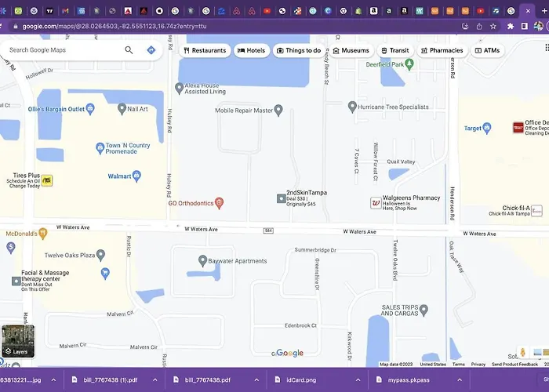This screenshot has height=392, width=549.
Task: Bookmark page with star icon
Action: tap(493, 26)
